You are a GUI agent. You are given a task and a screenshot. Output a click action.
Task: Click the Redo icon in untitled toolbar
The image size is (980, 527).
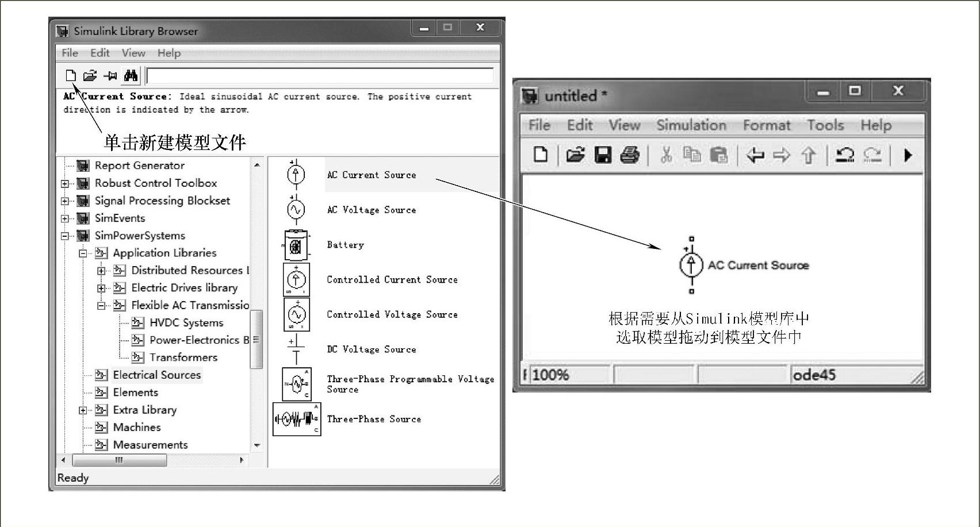872,155
